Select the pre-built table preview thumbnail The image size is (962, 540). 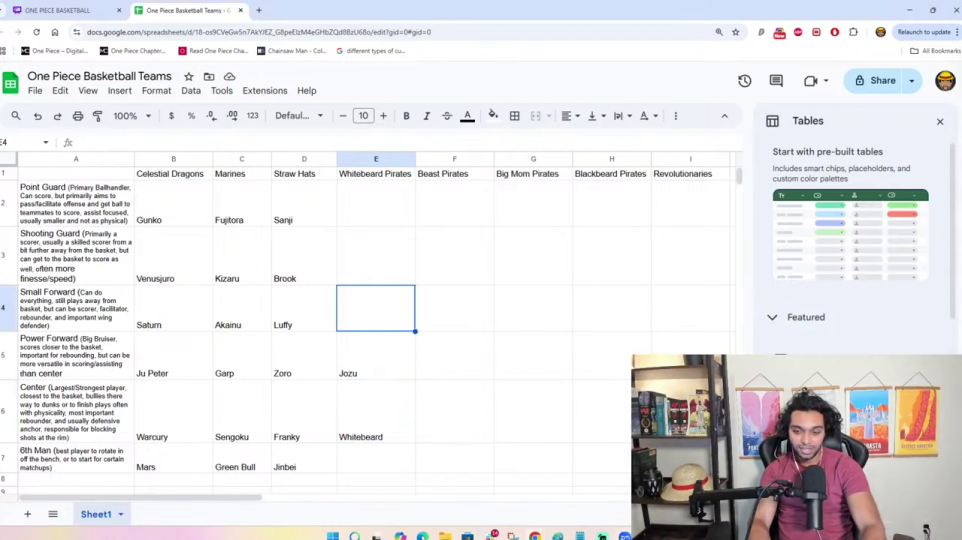point(850,236)
